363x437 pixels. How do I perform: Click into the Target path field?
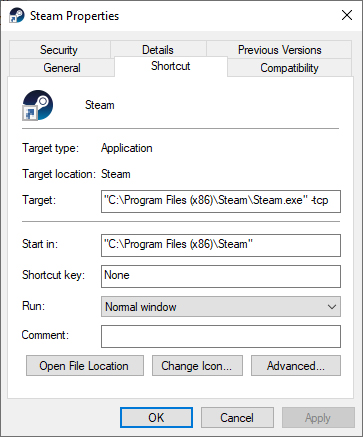(x=221, y=201)
